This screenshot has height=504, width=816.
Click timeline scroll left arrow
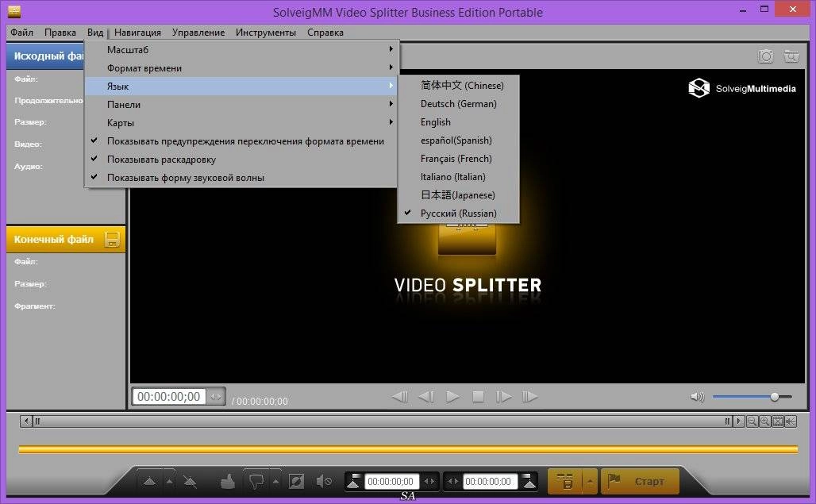(x=26, y=421)
